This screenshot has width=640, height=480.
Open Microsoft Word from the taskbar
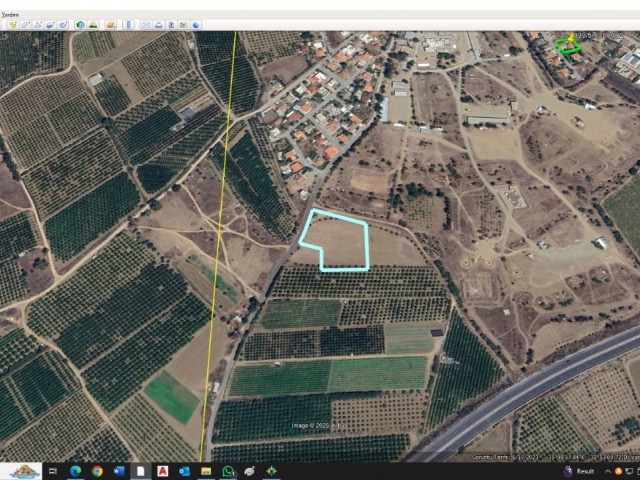(119, 471)
